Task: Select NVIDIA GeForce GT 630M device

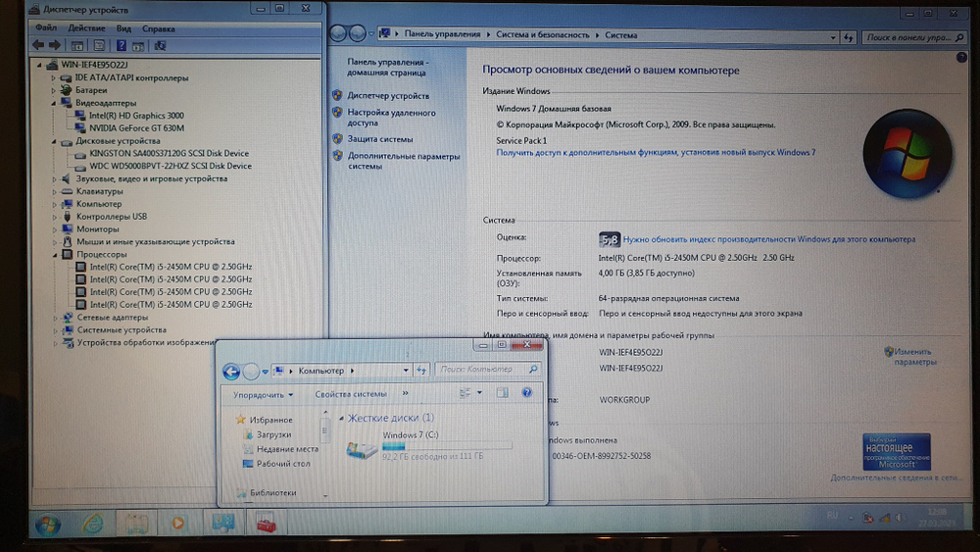Action: (x=136, y=128)
